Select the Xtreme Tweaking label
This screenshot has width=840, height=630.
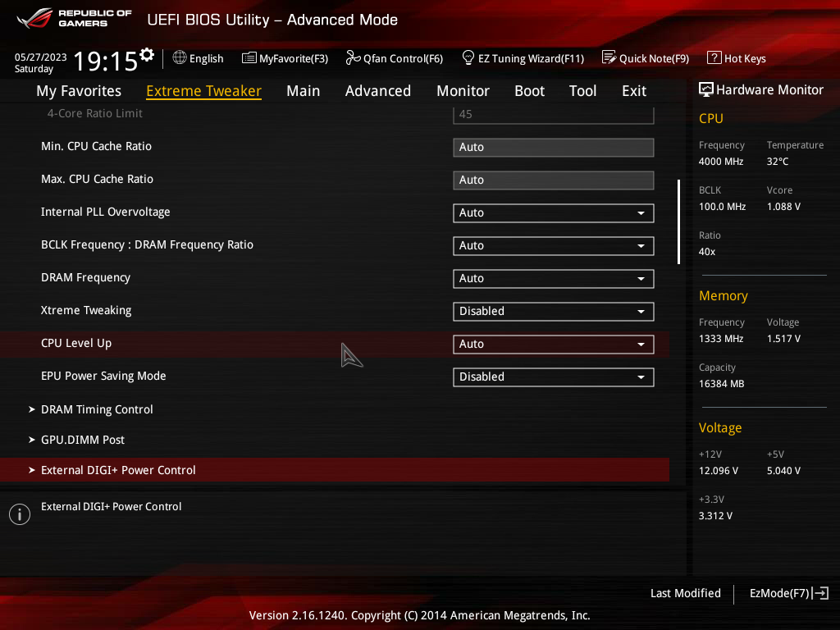pyautogui.click(x=86, y=311)
